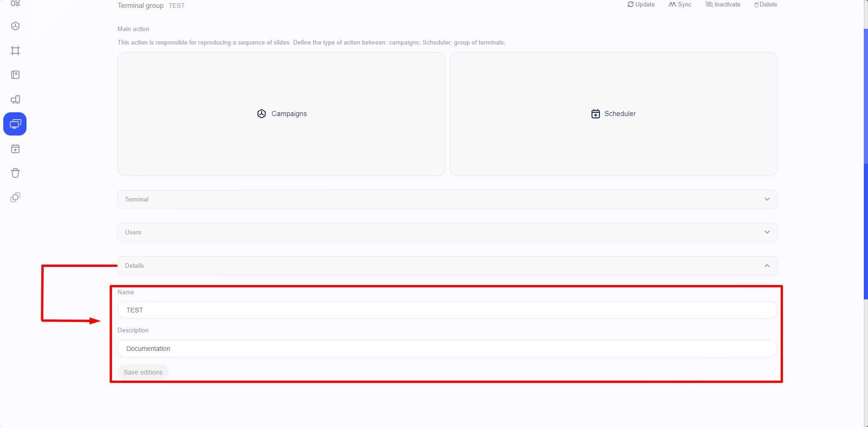Click the Save editions button
The width and height of the screenshot is (868, 427).
point(143,372)
